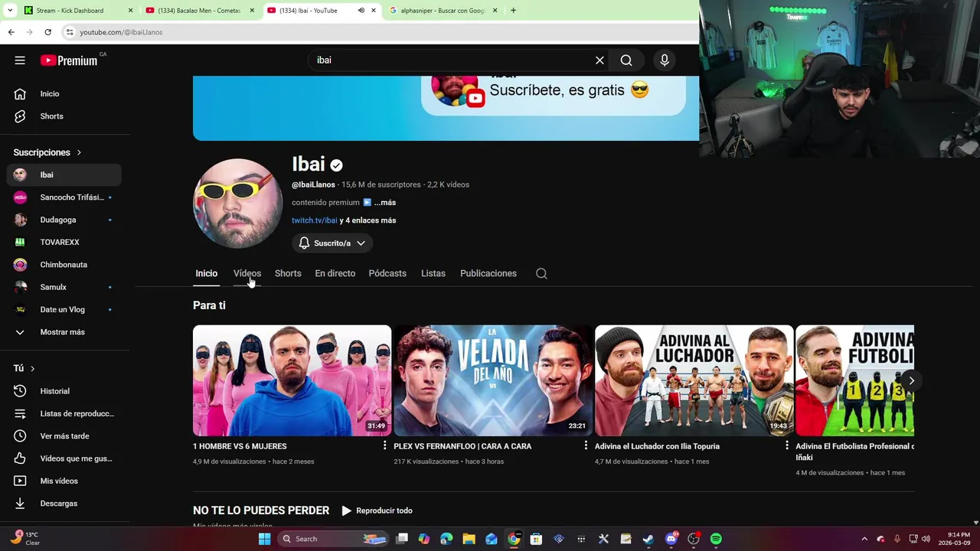This screenshot has height=551, width=980.
Task: Open Ver más tarde list
Action: point(64,436)
